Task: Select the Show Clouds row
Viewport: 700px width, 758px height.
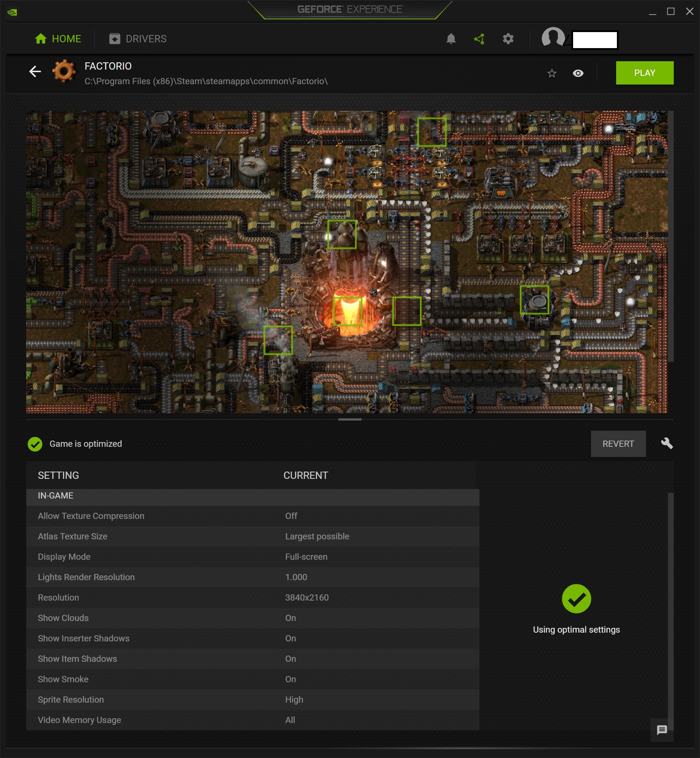Action: click(x=253, y=618)
